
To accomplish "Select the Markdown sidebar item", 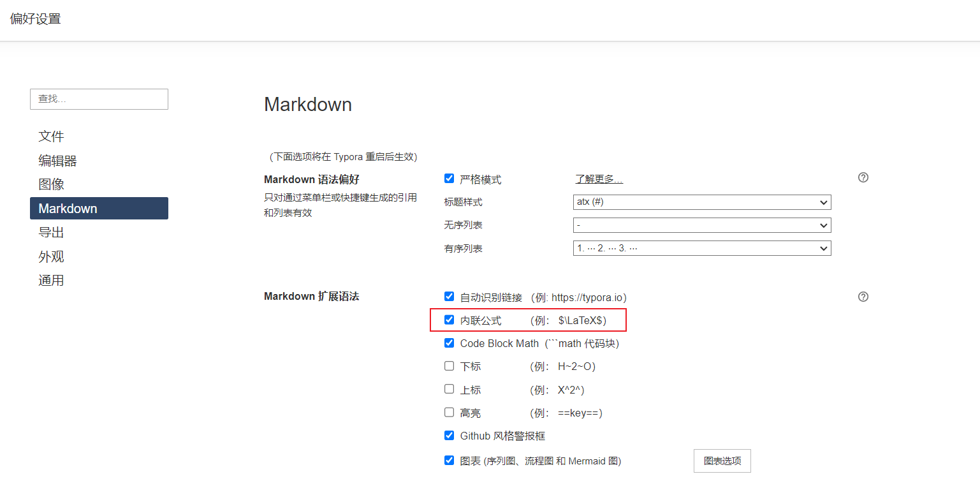I will pyautogui.click(x=99, y=209).
